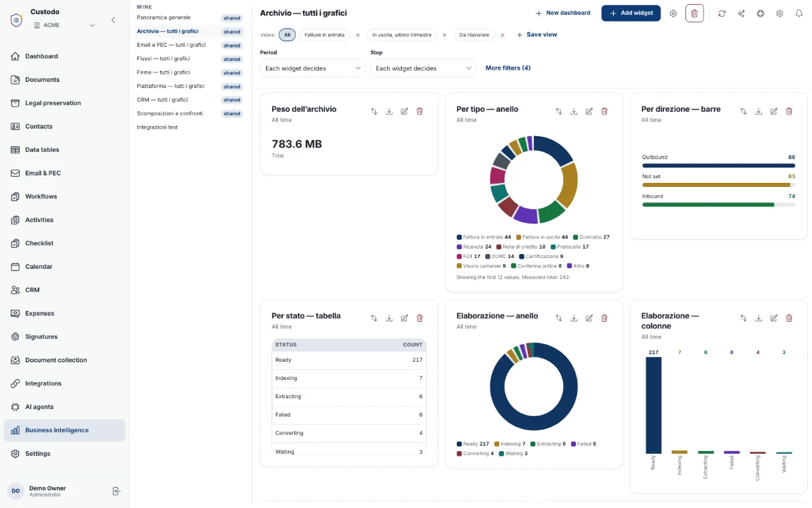The height and width of the screenshot is (508, 812).
Task: Edit the Per stato — tabella widget
Action: pyautogui.click(x=405, y=318)
